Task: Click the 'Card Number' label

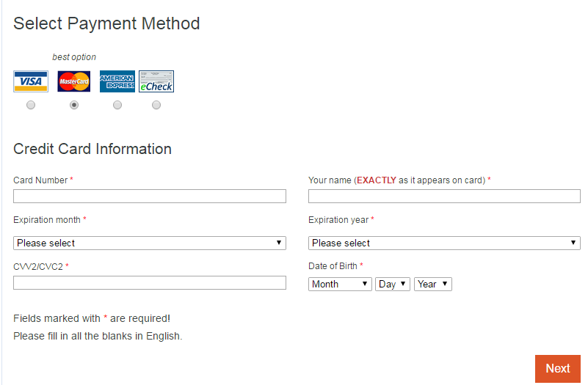Action: [x=40, y=180]
